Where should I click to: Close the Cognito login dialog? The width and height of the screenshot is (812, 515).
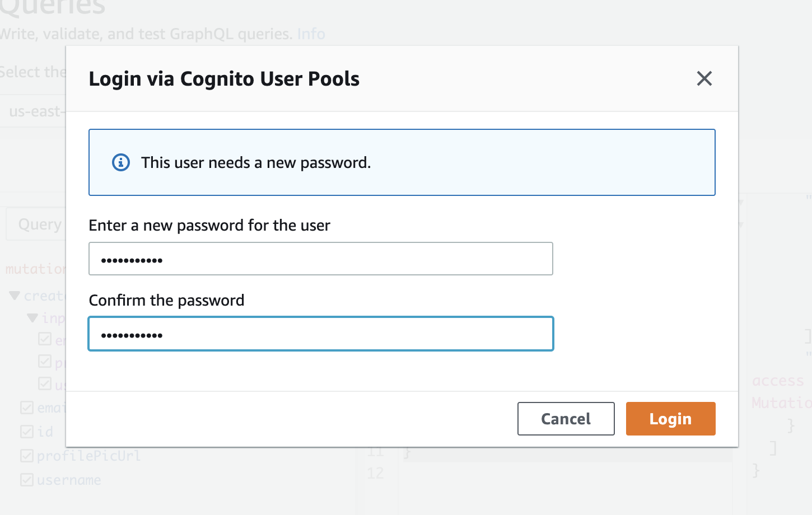click(704, 78)
